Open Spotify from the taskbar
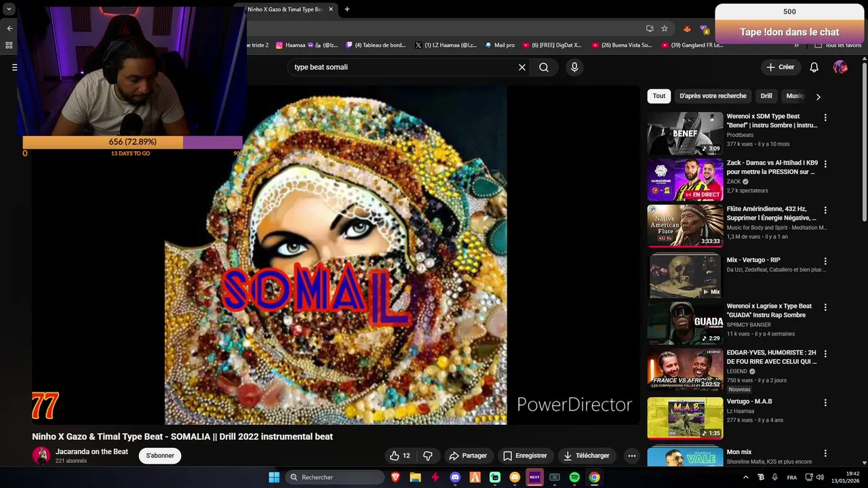This screenshot has height=488, width=868. point(574,477)
